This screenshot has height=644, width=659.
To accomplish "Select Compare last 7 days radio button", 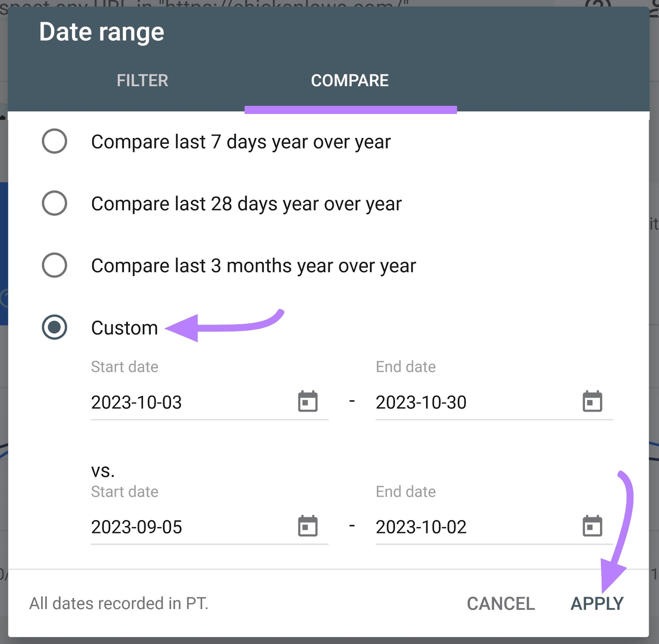I will point(54,141).
